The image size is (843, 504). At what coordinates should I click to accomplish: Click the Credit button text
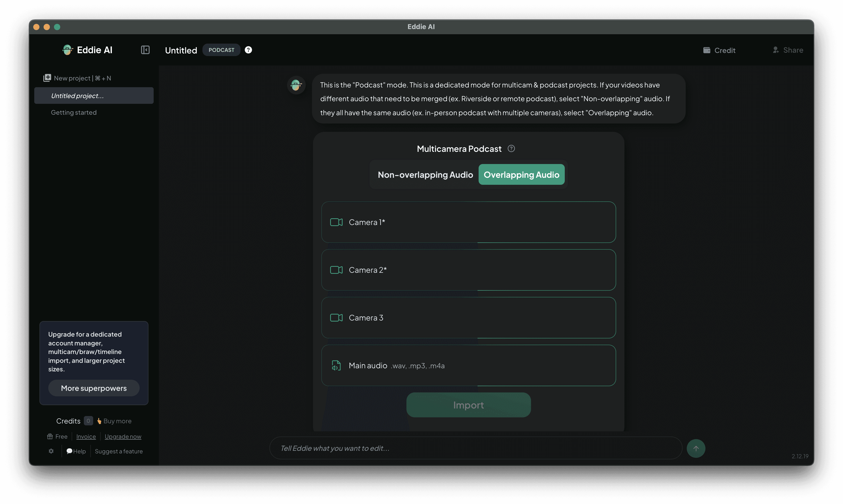725,50
